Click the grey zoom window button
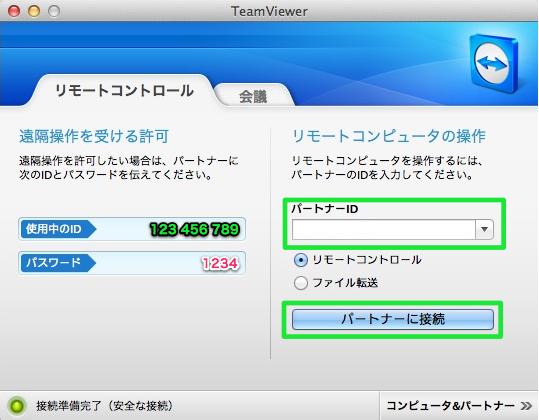The height and width of the screenshot is (420, 539). point(54,11)
